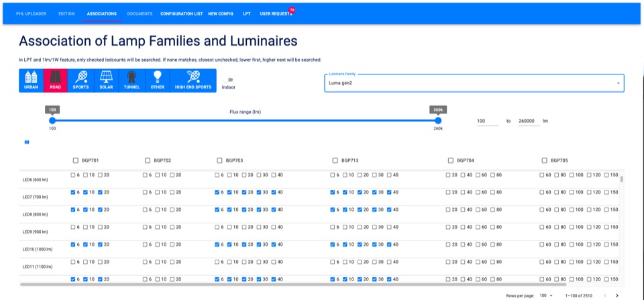Check the 150 checkbox under BGP705 in LED7 row
Screen dimensions: 644x300
pos(606,193)
